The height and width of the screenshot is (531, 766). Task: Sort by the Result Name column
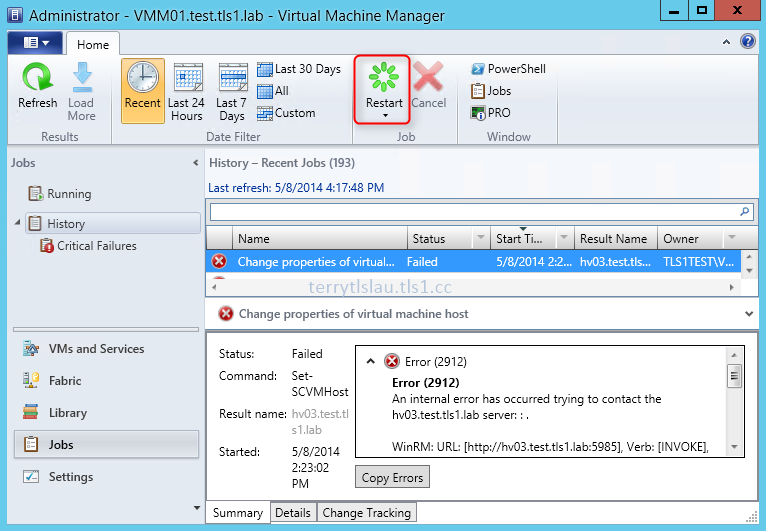(616, 239)
